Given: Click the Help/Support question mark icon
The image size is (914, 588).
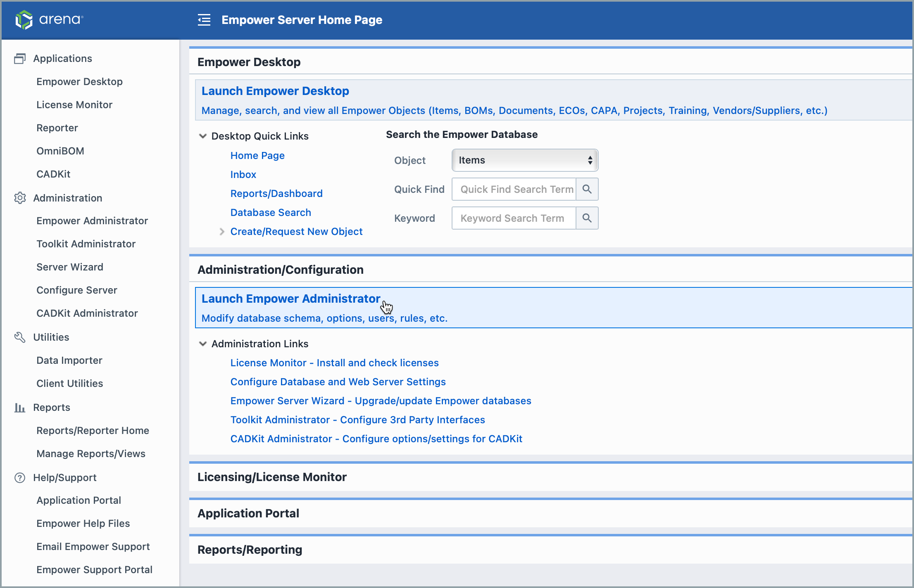Looking at the screenshot, I should 20,478.
